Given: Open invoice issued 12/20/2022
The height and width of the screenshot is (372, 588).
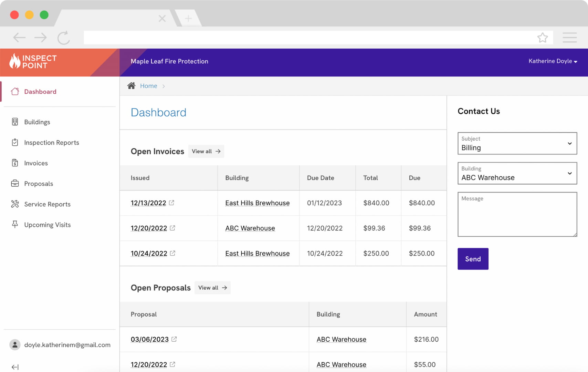Looking at the screenshot, I should pos(149,228).
